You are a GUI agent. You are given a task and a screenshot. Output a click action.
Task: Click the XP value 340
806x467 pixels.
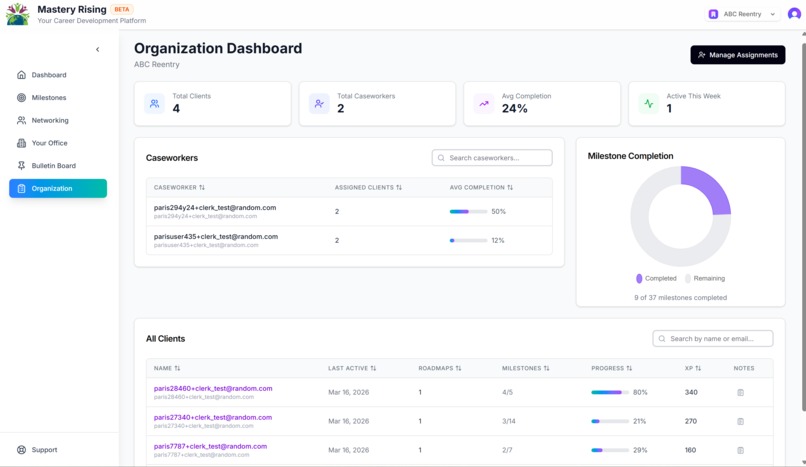pos(691,393)
